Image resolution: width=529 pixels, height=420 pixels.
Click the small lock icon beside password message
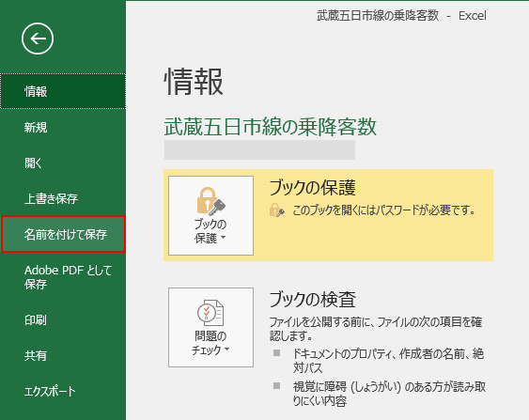click(x=276, y=210)
